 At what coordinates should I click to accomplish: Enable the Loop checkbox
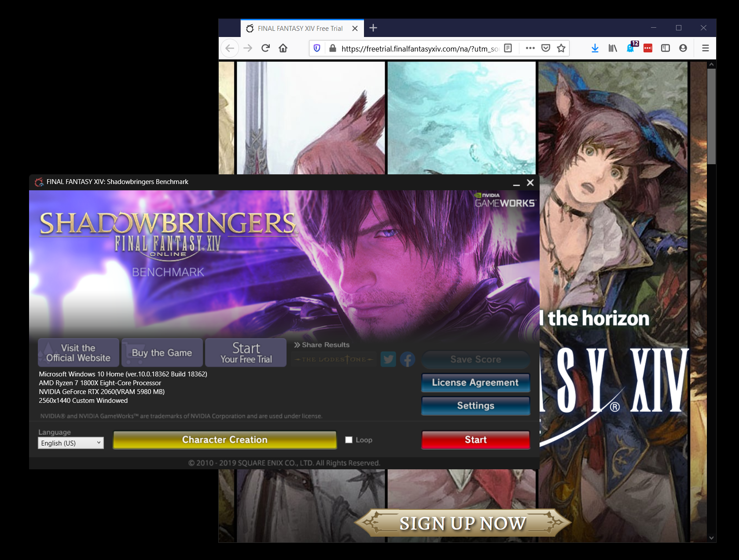click(x=349, y=440)
